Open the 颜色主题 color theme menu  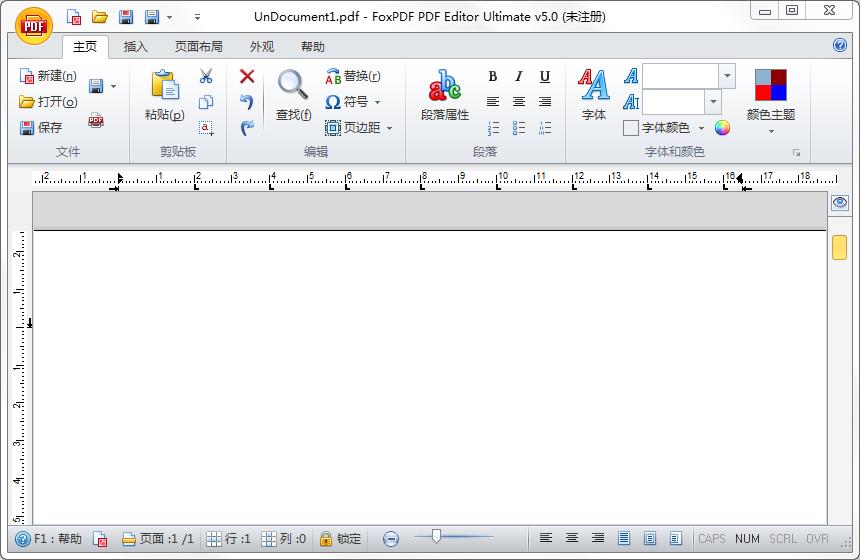[x=771, y=100]
